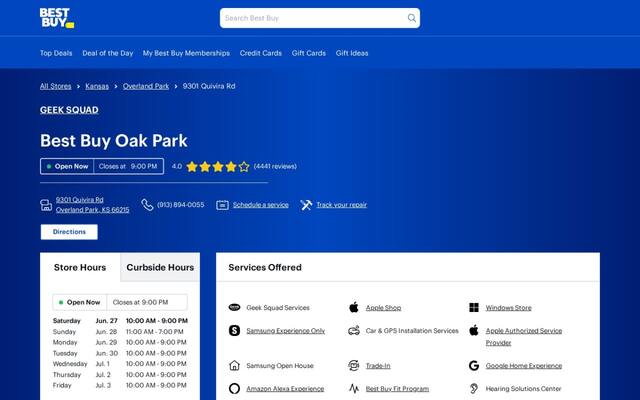Open Google Home Experience link
Image resolution: width=640 pixels, height=400 pixels.
tap(524, 366)
